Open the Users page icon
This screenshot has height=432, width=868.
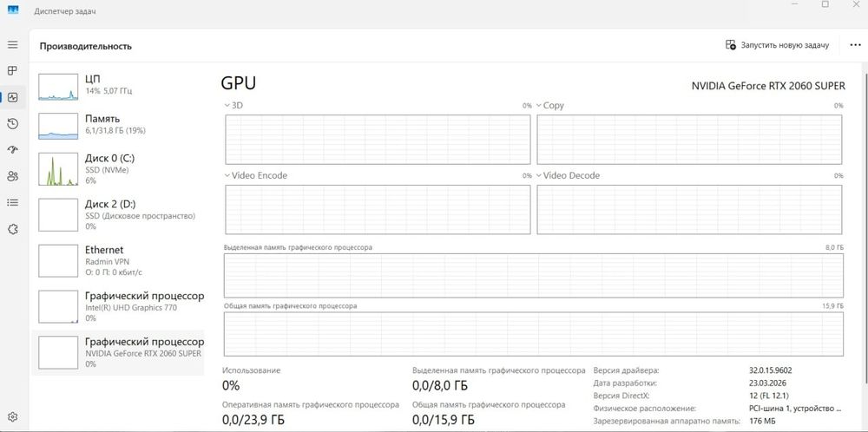coord(12,176)
